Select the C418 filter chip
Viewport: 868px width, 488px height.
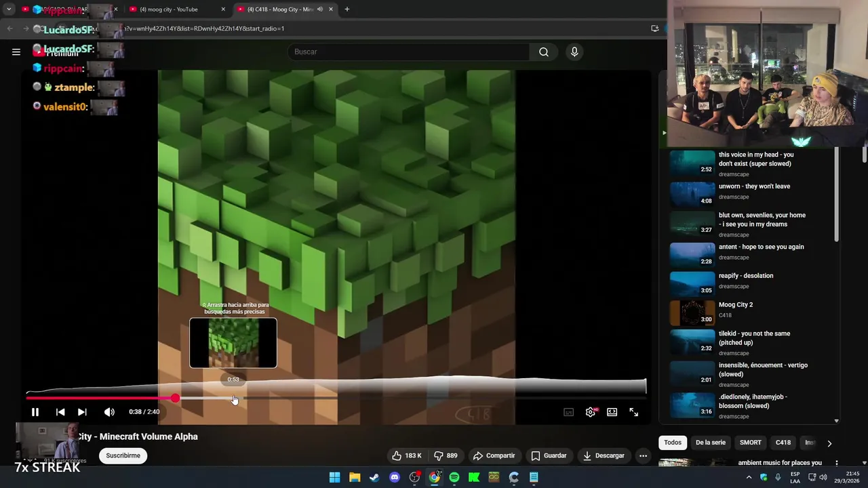coord(783,443)
